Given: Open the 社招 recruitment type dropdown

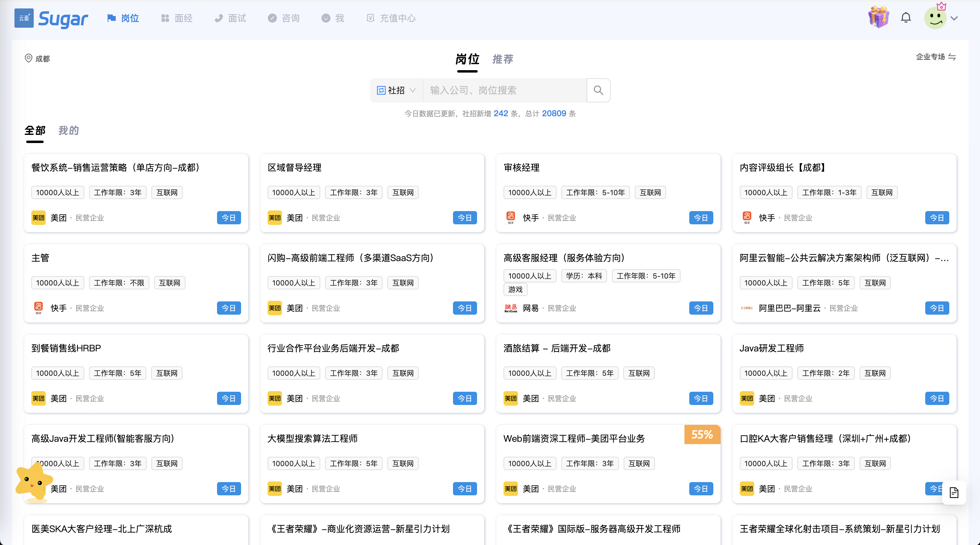Looking at the screenshot, I should click(396, 90).
